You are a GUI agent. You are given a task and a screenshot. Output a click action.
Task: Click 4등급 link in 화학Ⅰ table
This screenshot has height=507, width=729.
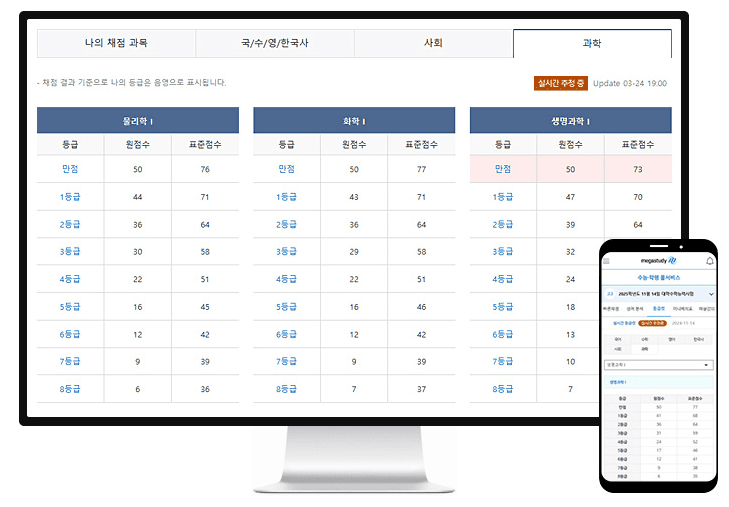click(x=286, y=279)
